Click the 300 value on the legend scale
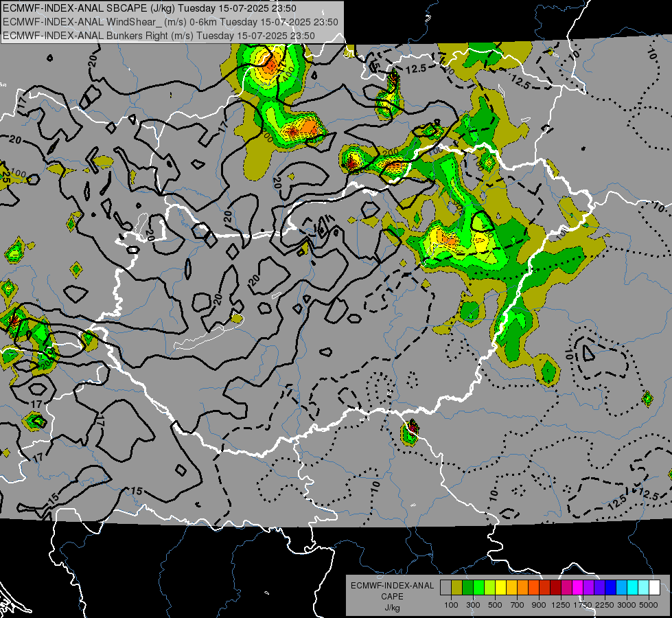Viewport: 672px width, 618px height. pos(473,605)
